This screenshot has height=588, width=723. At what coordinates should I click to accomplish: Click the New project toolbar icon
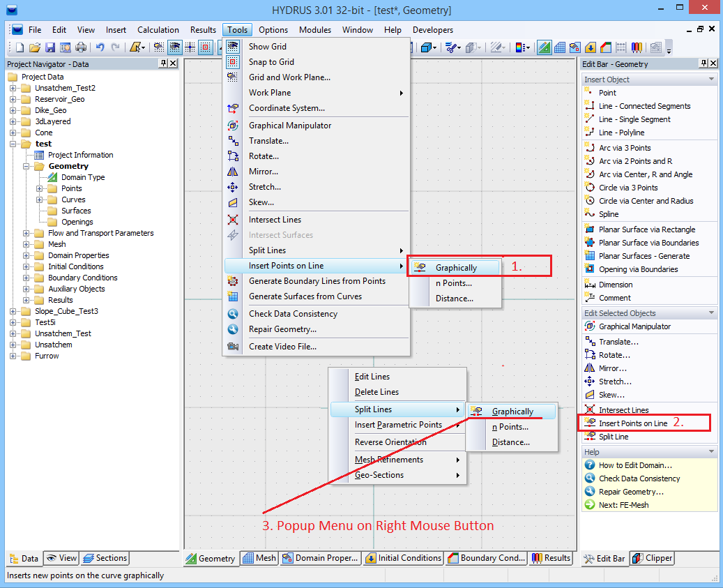20,47
